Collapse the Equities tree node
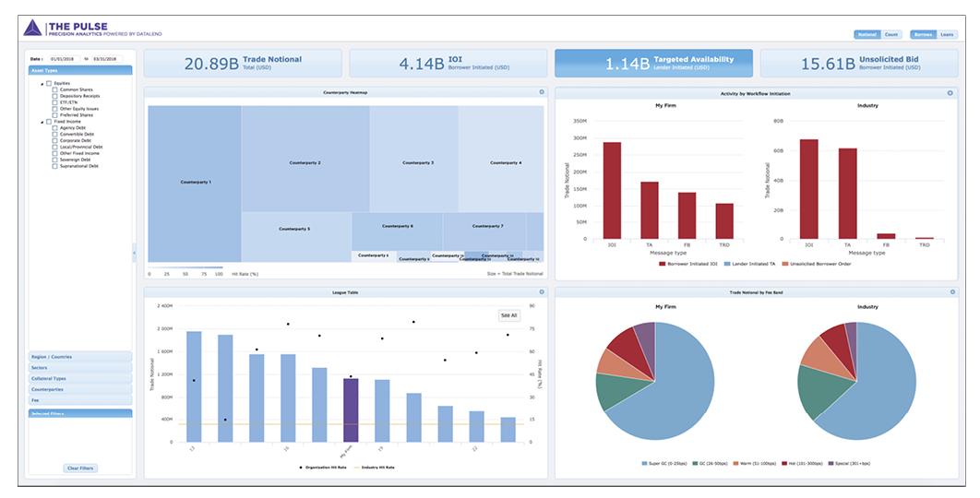 42,84
